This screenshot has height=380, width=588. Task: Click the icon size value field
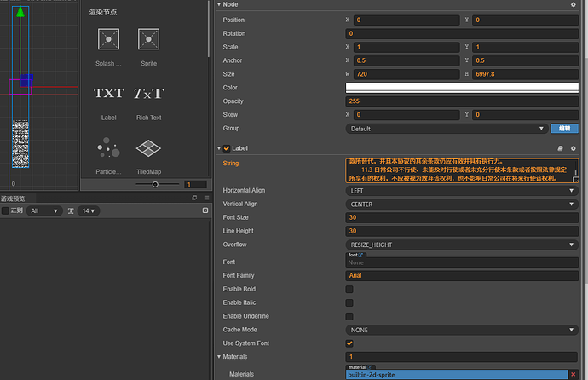195,184
